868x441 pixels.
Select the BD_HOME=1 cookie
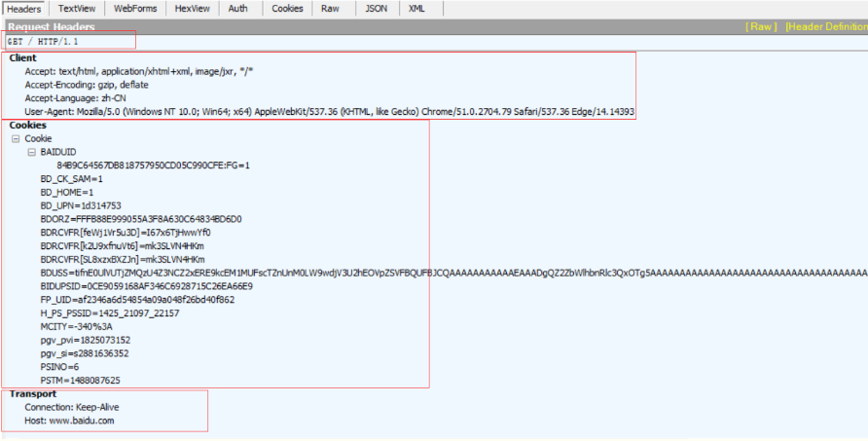67,192
